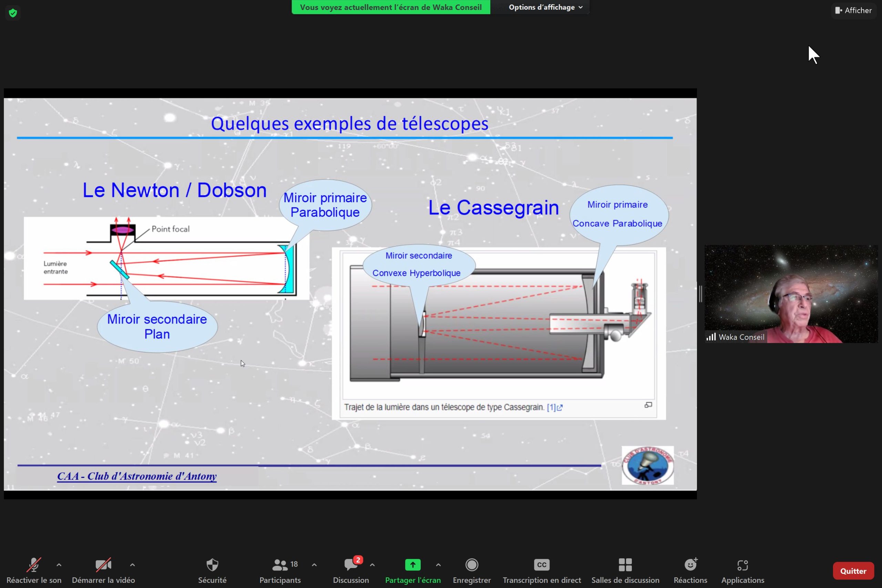Click signal strength bars on Waka Conseil

coord(711,337)
